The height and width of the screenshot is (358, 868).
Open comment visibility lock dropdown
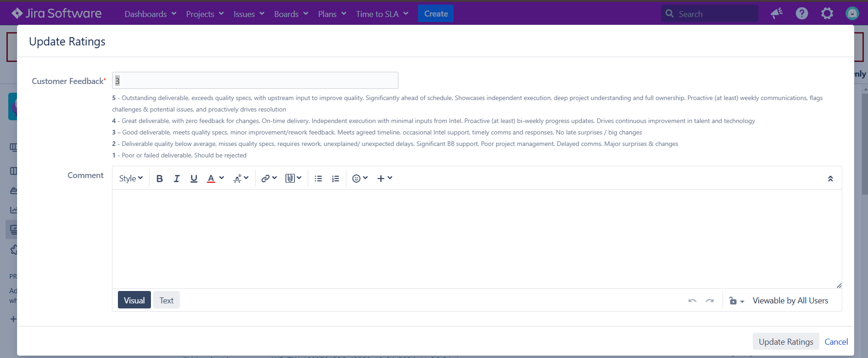(736, 301)
